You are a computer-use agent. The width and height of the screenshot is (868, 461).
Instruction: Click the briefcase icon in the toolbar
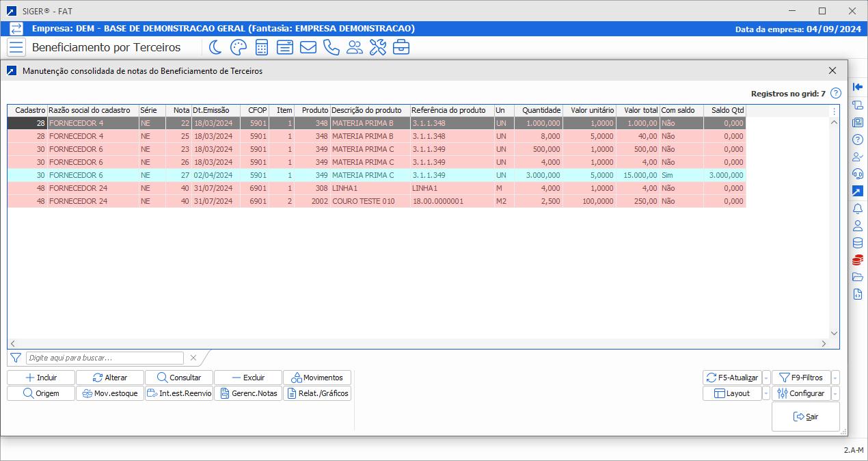(x=401, y=47)
